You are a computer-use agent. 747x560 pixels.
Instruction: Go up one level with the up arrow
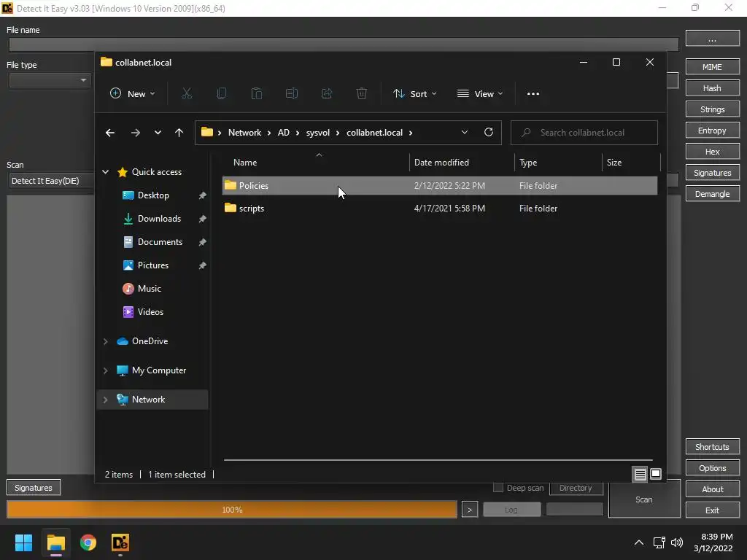(179, 133)
